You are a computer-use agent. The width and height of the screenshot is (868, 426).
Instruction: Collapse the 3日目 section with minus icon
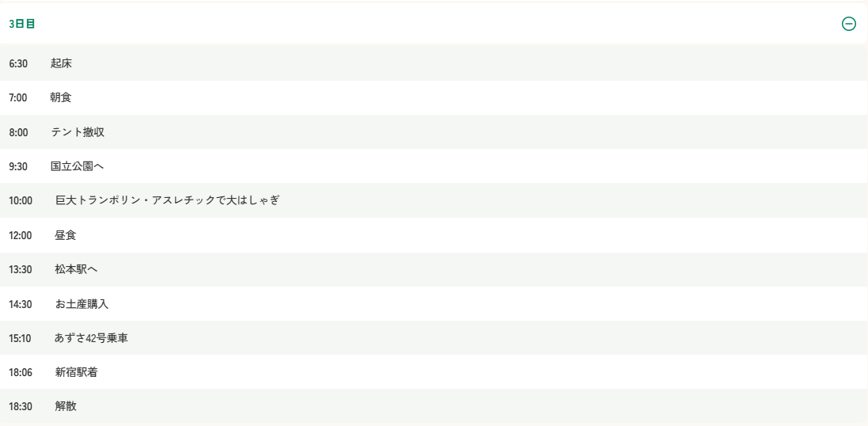(x=848, y=24)
